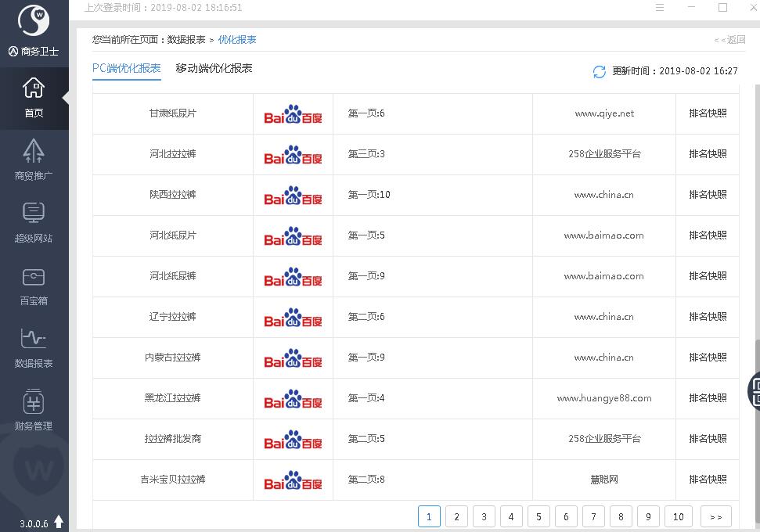Switch to 移动端优化报表 tab
The image size is (760, 532).
[x=214, y=68]
